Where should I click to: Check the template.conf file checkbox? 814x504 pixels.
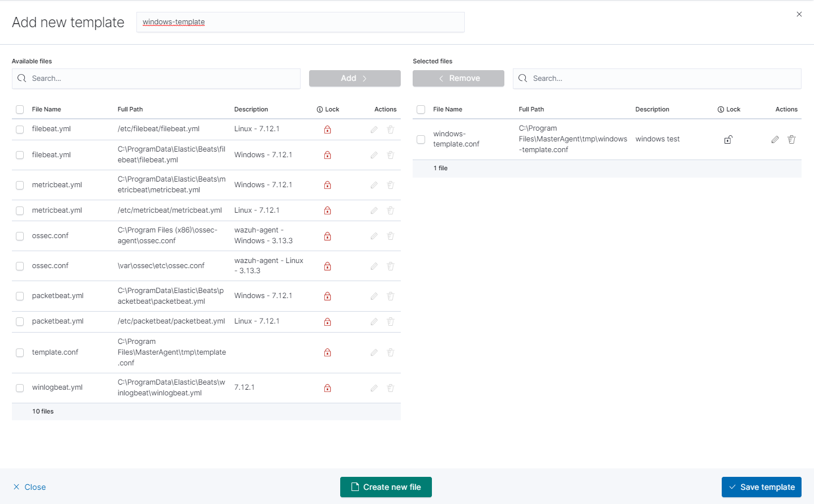(20, 352)
